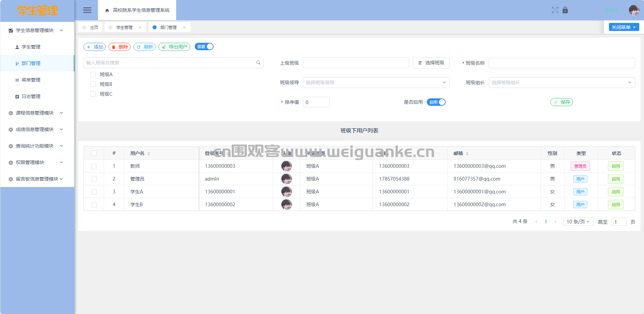The height and width of the screenshot is (314, 644).
Task: Click the user avatar in top bar
Action: pos(634,10)
